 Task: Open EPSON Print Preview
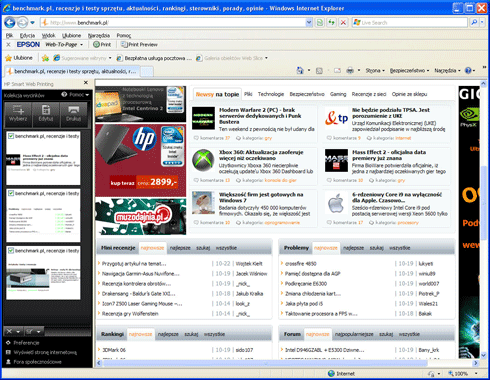click(139, 44)
